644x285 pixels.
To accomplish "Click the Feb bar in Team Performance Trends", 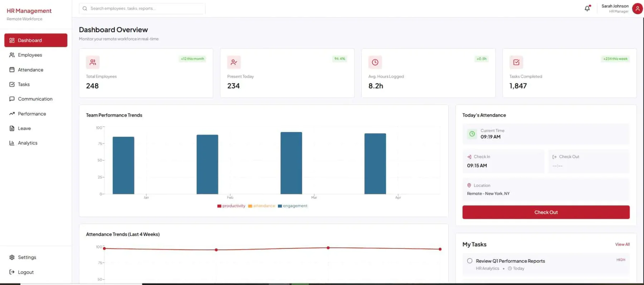I will click(x=208, y=164).
